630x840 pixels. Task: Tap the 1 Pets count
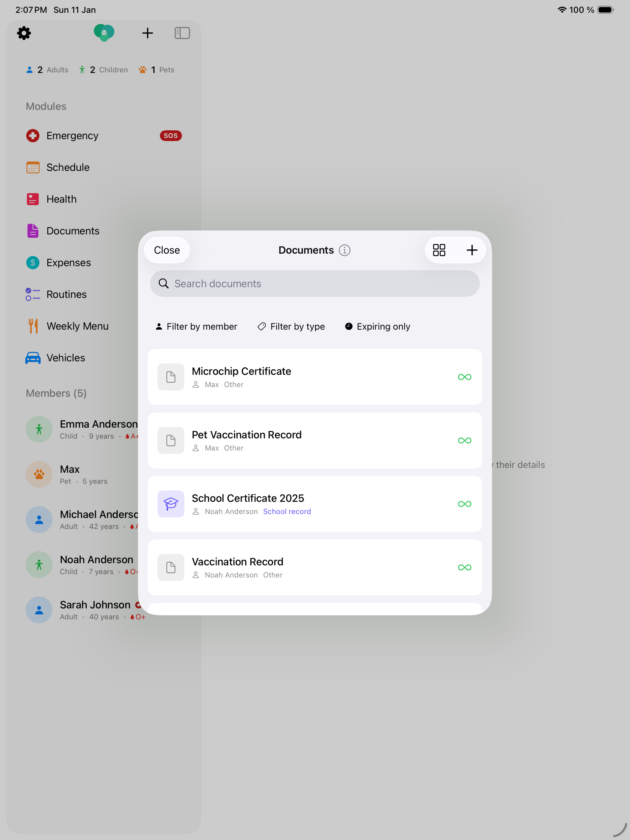tap(156, 70)
